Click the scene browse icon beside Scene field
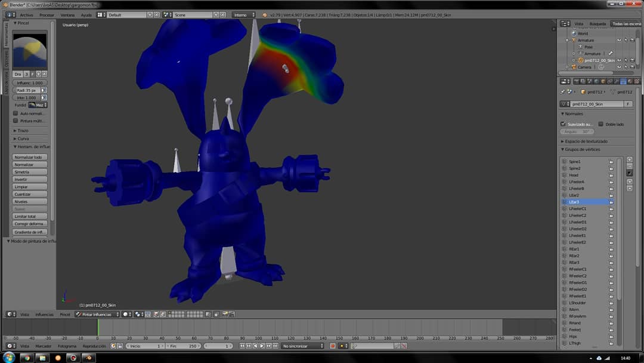The image size is (644, 363). click(x=167, y=15)
